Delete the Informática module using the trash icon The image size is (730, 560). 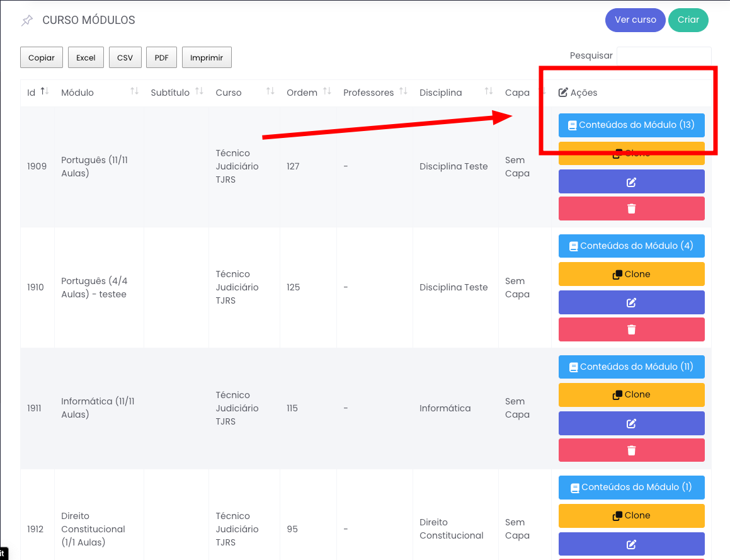pos(631,450)
